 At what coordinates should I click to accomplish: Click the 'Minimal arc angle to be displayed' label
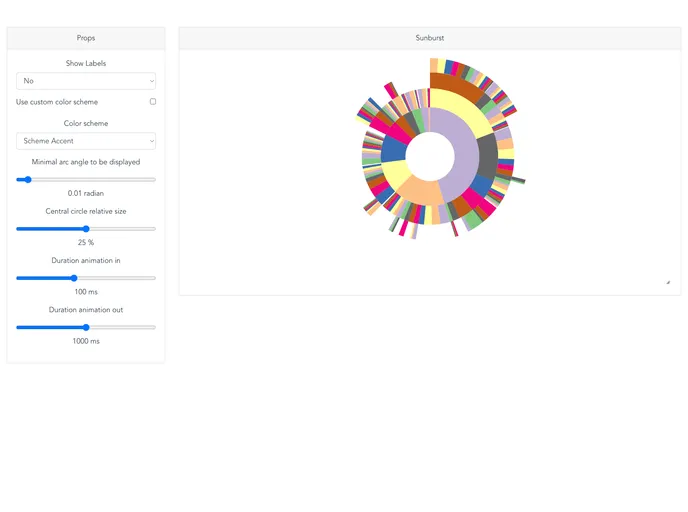tap(86, 162)
